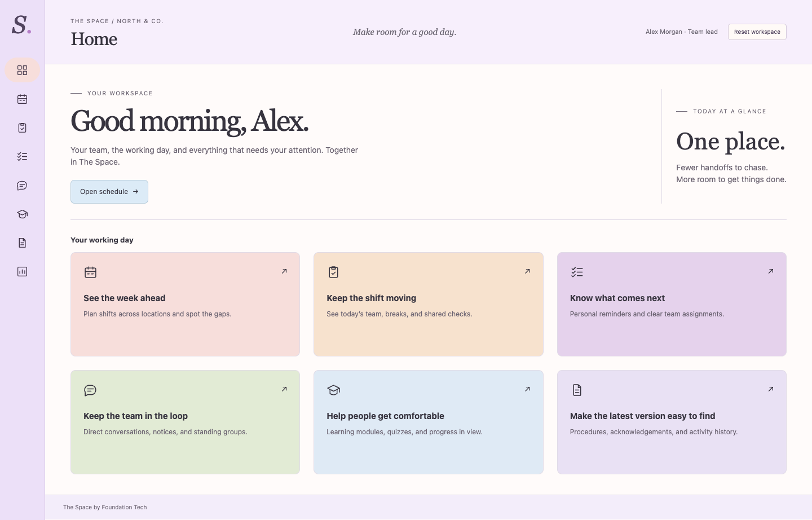Click the graduation cap icon in Help people card
812x520 pixels.
(333, 390)
